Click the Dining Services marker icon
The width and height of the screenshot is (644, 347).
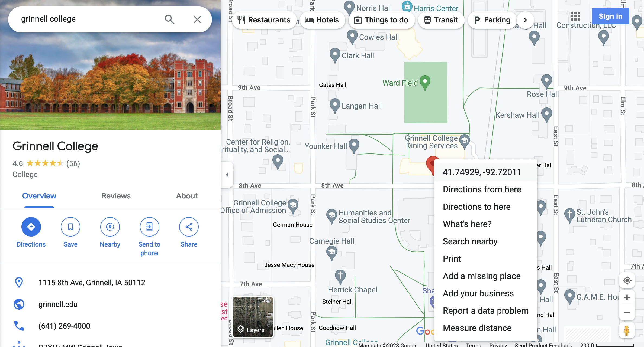pyautogui.click(x=465, y=141)
